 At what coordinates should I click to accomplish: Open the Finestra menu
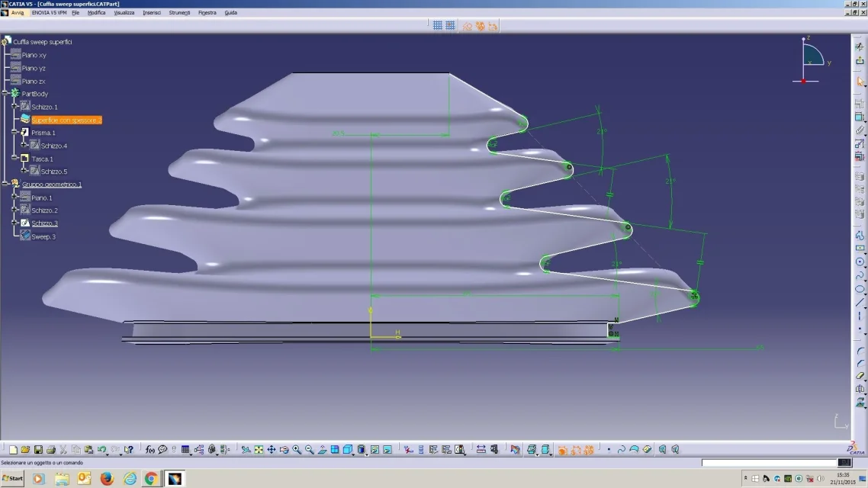(x=207, y=13)
